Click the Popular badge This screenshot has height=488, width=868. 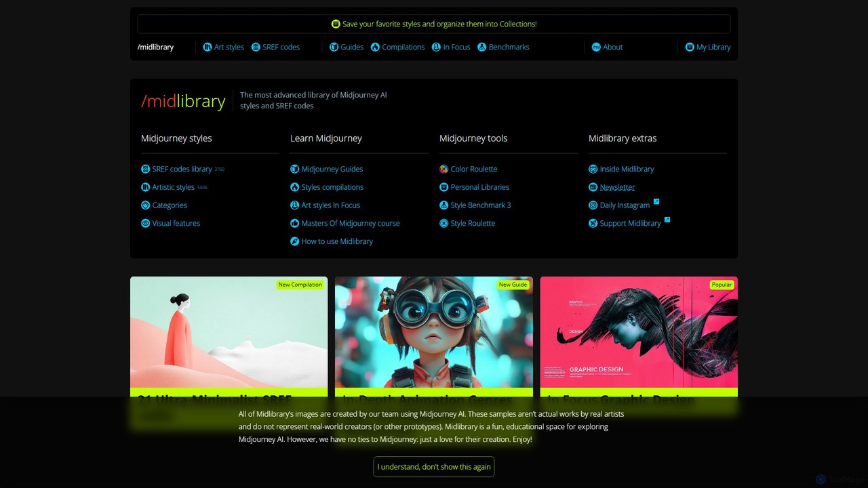(x=722, y=285)
